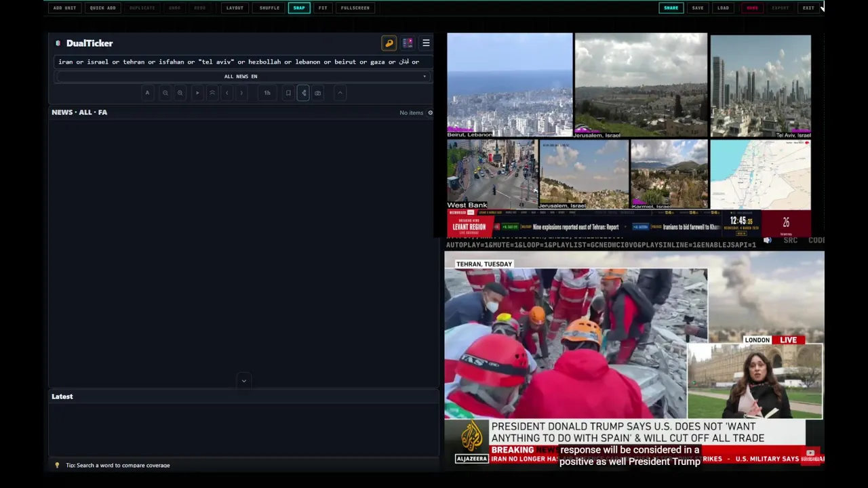
Task: Click the speaker mute icon near SRC
Action: 768,240
